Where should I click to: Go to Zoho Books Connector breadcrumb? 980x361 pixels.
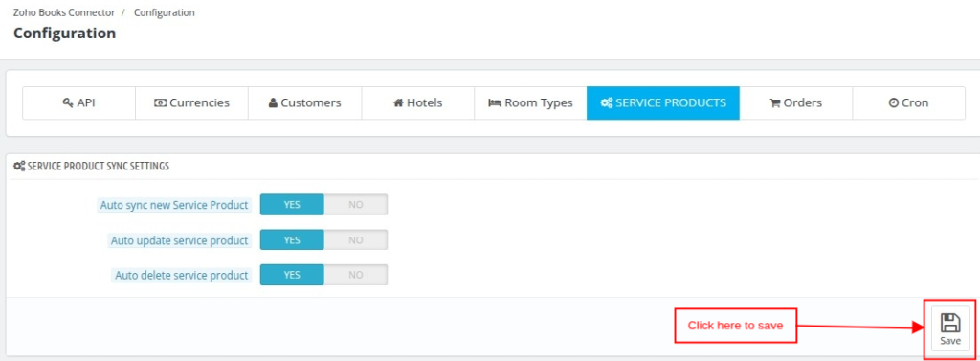64,12
